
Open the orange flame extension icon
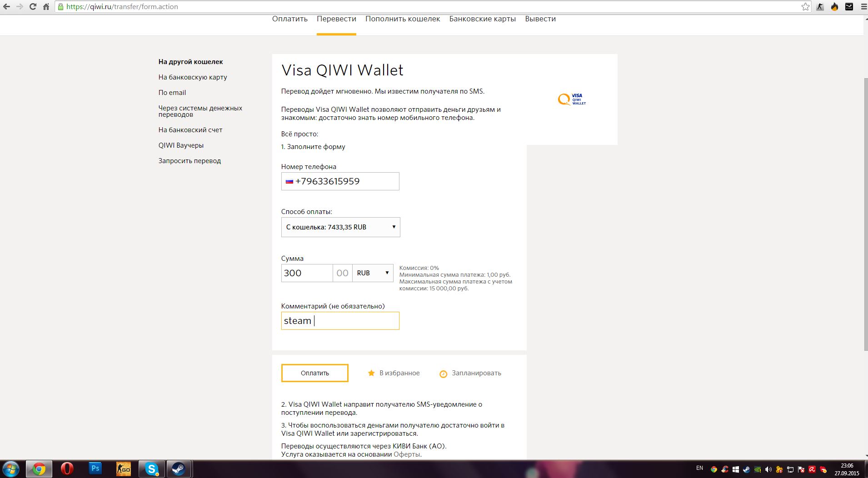(x=835, y=6)
